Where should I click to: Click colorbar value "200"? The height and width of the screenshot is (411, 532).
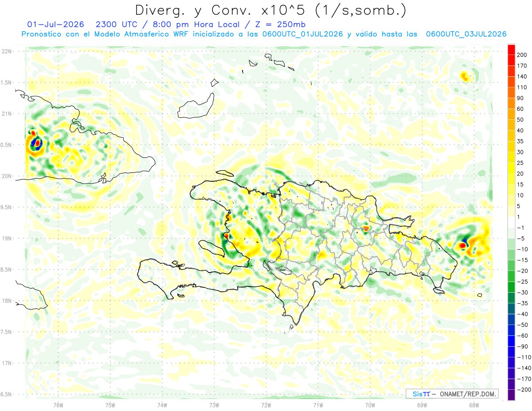click(x=522, y=55)
